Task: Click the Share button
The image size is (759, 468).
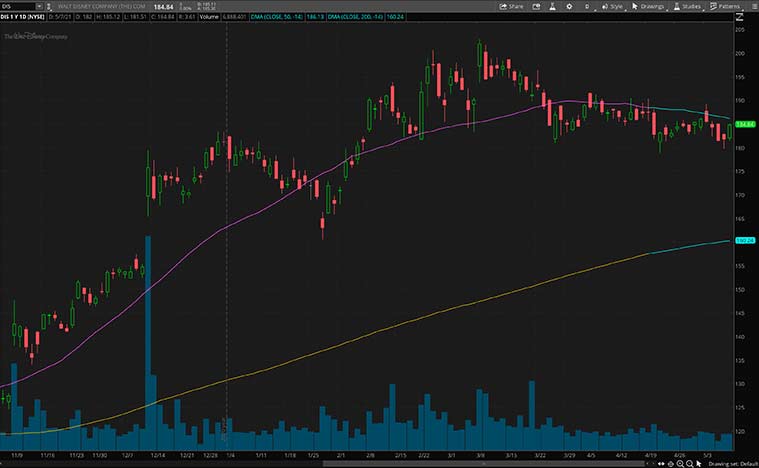Action: tap(511, 6)
